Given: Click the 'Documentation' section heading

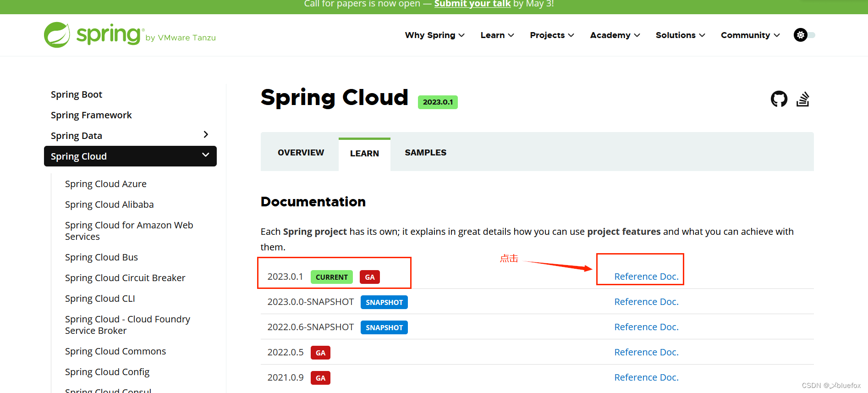Looking at the screenshot, I should [313, 202].
